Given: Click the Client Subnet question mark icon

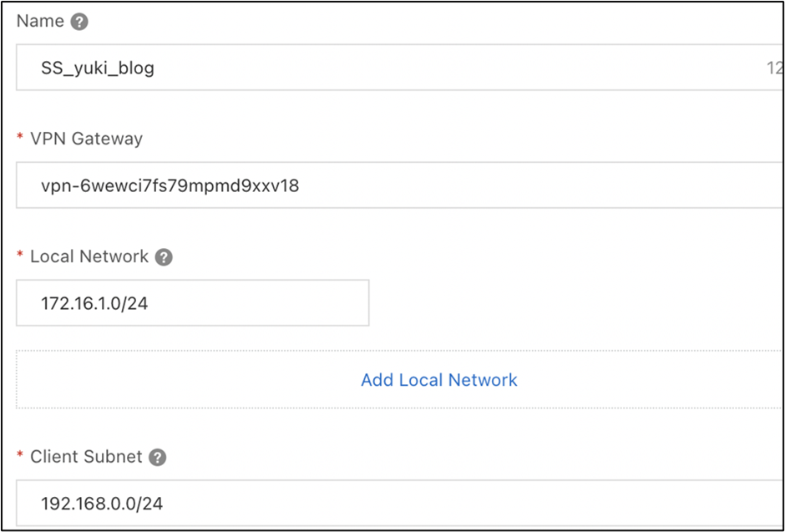Looking at the screenshot, I should (157, 458).
